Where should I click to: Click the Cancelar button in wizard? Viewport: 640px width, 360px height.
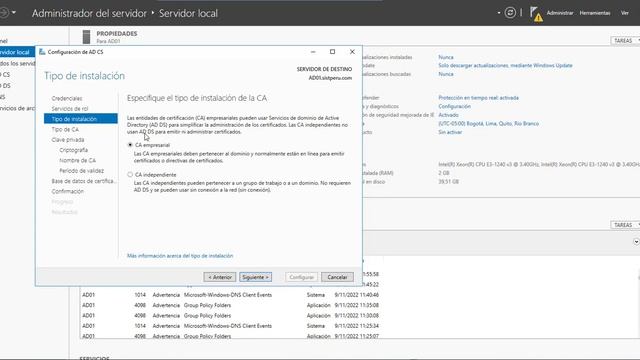[337, 277]
